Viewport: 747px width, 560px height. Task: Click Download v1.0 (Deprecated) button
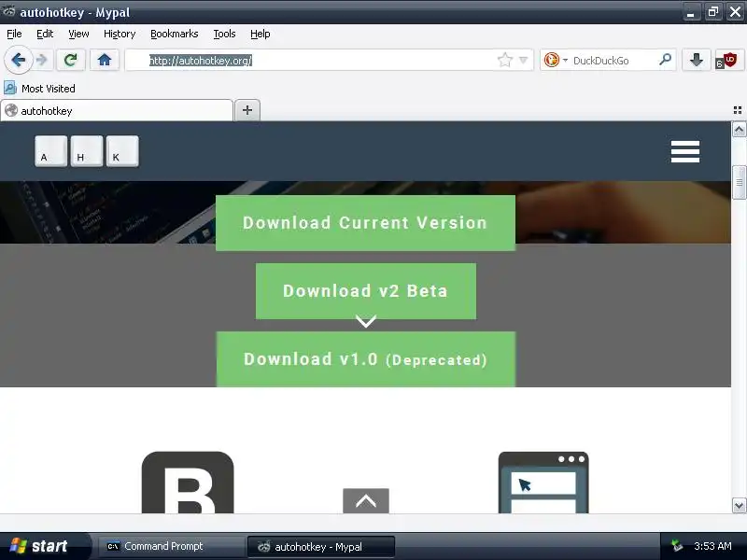[x=366, y=359]
